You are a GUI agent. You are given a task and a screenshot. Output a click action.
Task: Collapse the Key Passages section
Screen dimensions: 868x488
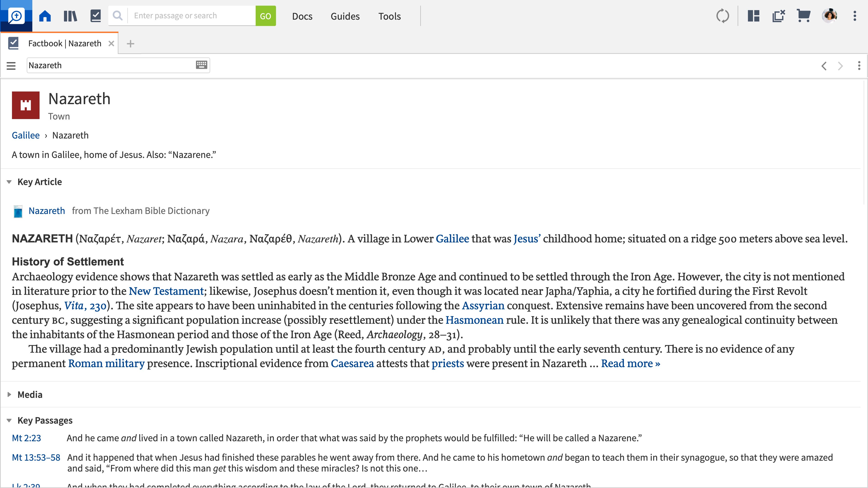(x=9, y=421)
